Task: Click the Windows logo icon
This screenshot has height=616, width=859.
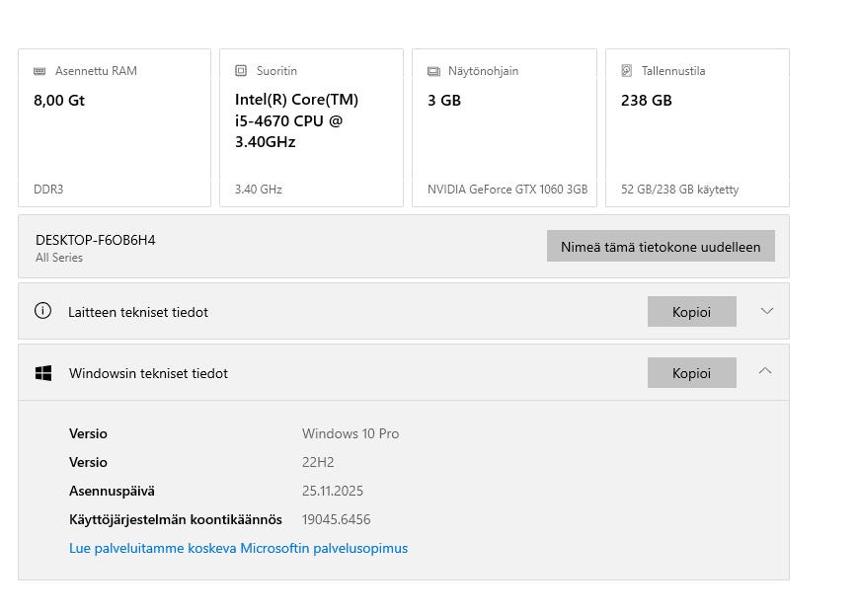Action: pyautogui.click(x=43, y=373)
